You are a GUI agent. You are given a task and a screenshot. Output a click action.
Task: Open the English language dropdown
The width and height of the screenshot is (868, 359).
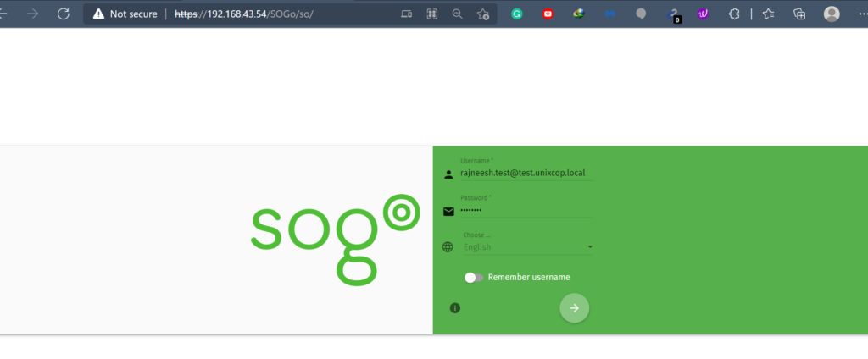click(x=526, y=247)
